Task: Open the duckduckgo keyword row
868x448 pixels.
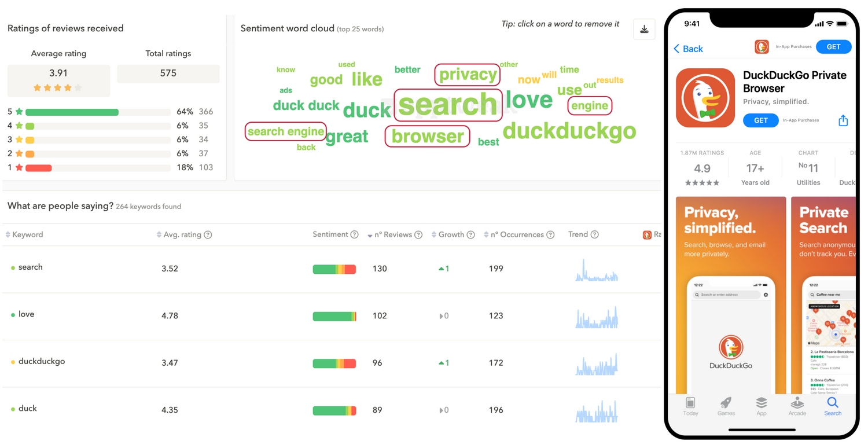Action: 332,363
